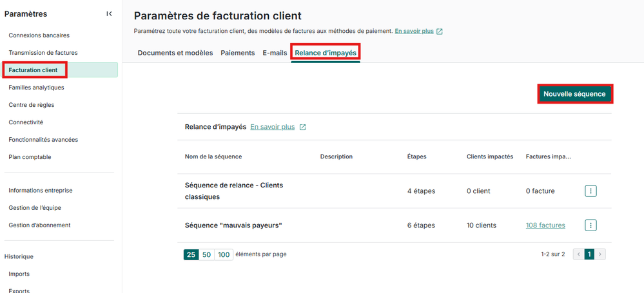Go to previous page arrow
Screen dimensions: 644x293
click(x=578, y=254)
